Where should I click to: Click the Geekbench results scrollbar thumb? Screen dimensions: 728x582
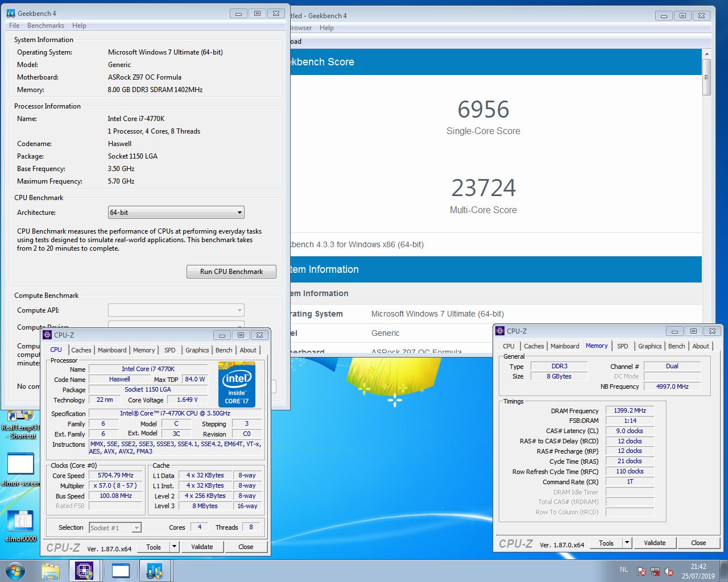(707, 77)
